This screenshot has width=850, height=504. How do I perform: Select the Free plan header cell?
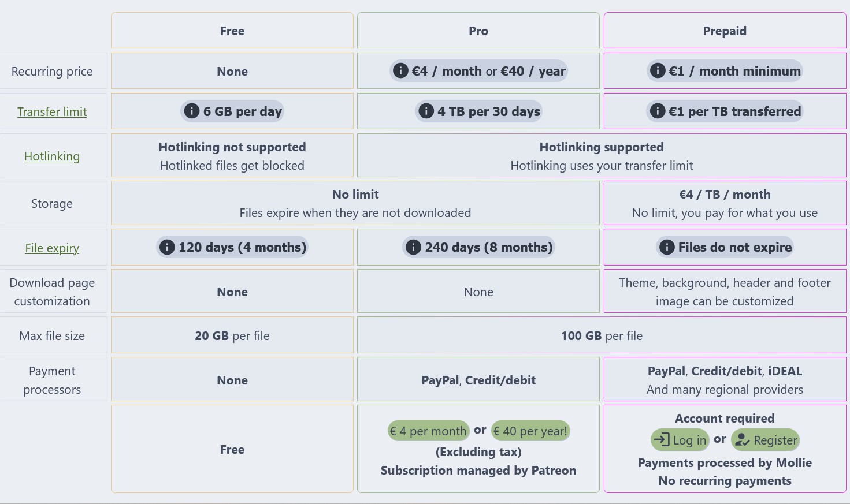232,31
